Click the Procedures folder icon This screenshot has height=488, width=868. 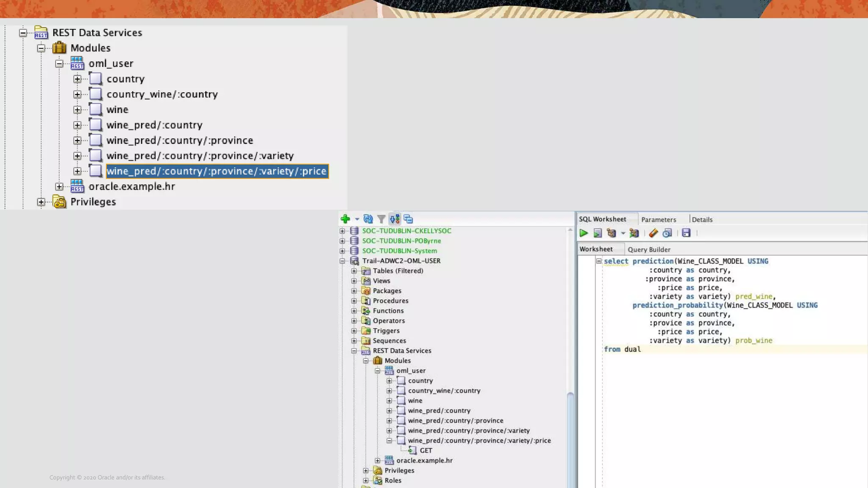[x=366, y=301]
